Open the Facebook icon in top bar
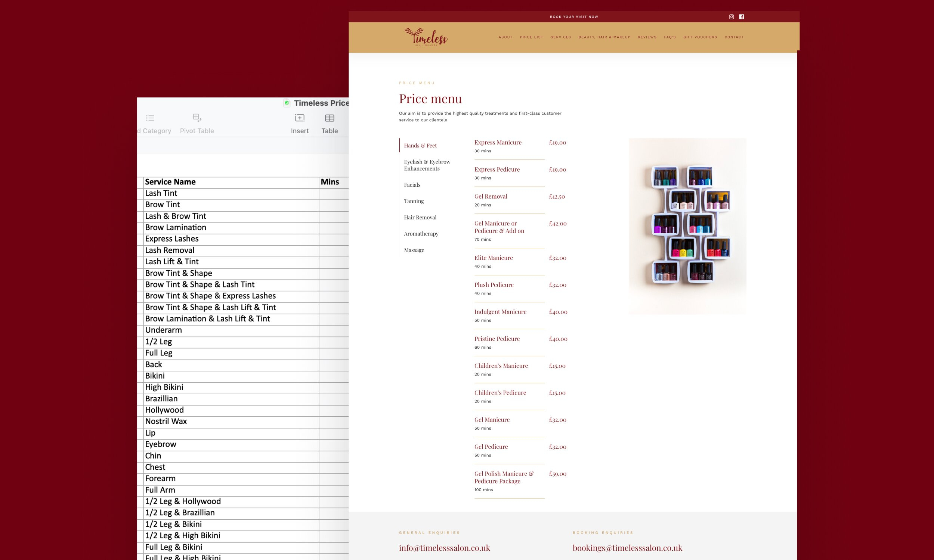This screenshot has width=934, height=560. 742,16
